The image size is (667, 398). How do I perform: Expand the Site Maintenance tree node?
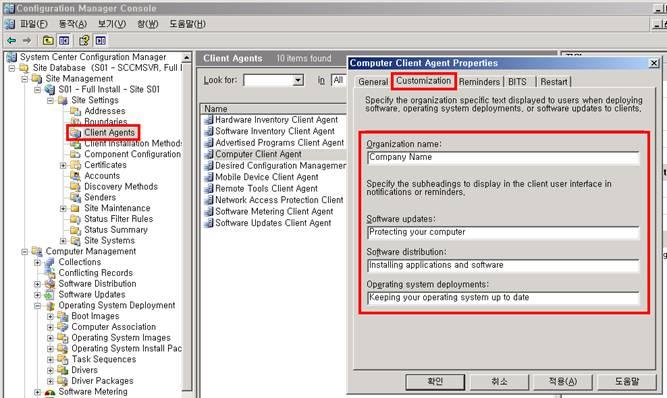tap(63, 208)
